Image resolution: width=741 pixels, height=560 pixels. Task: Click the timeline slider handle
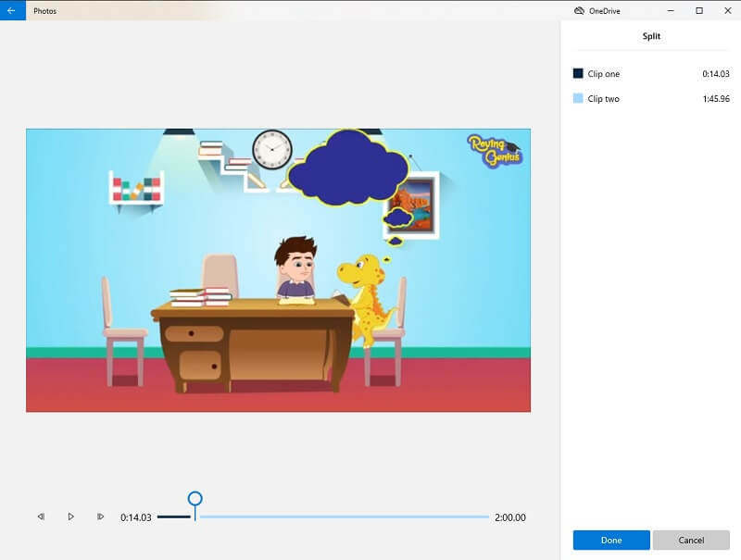click(x=195, y=498)
